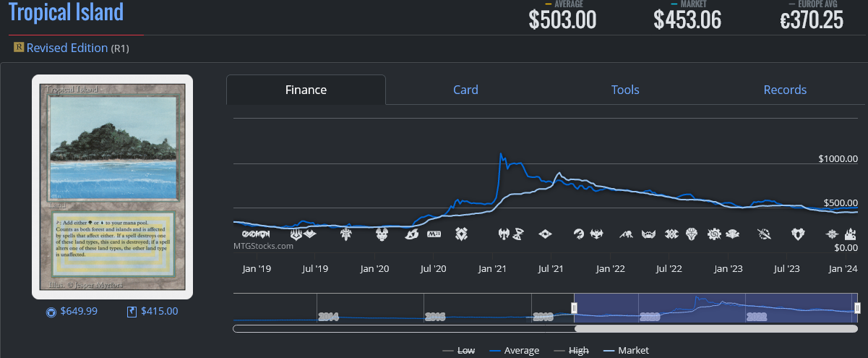
Task: Click the gold Revised Edition set badge
Action: [x=19, y=48]
